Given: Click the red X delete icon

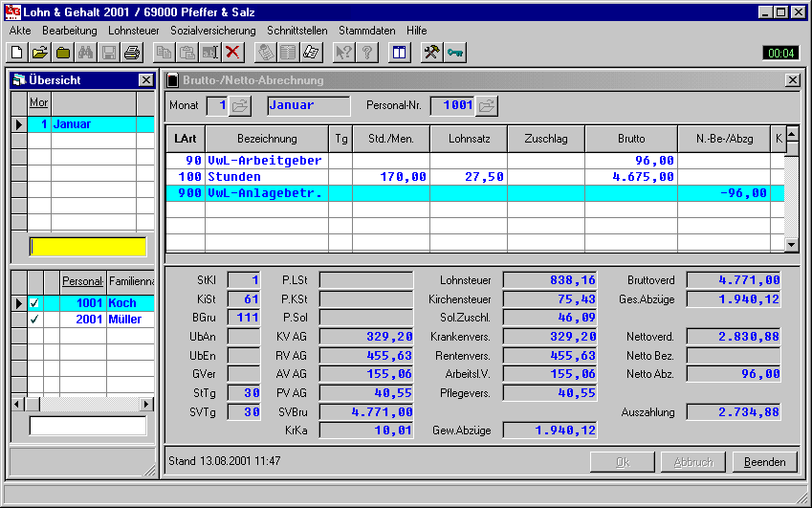Looking at the screenshot, I should point(233,53).
